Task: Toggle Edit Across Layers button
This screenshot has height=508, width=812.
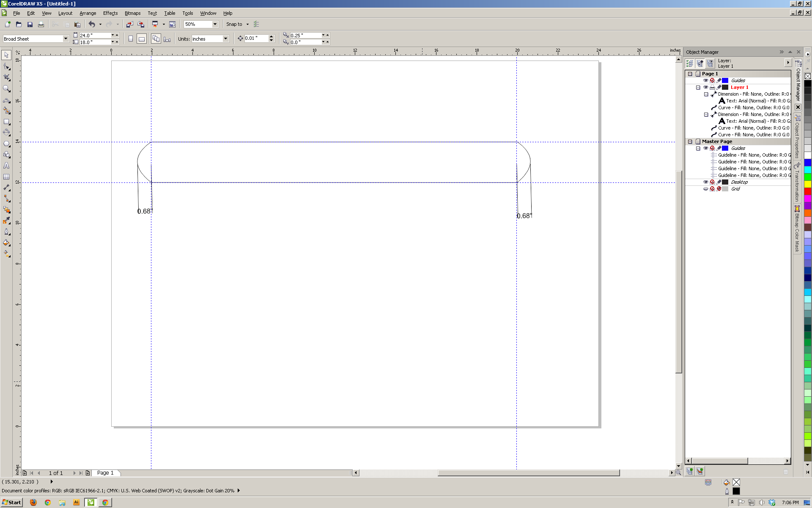Action: click(x=700, y=63)
